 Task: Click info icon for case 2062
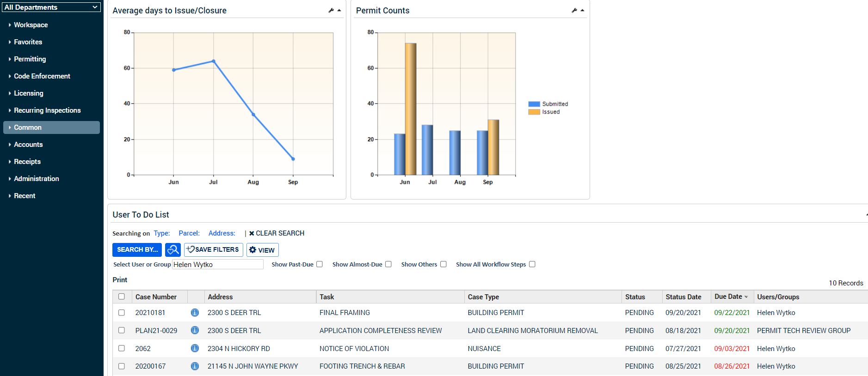(195, 348)
